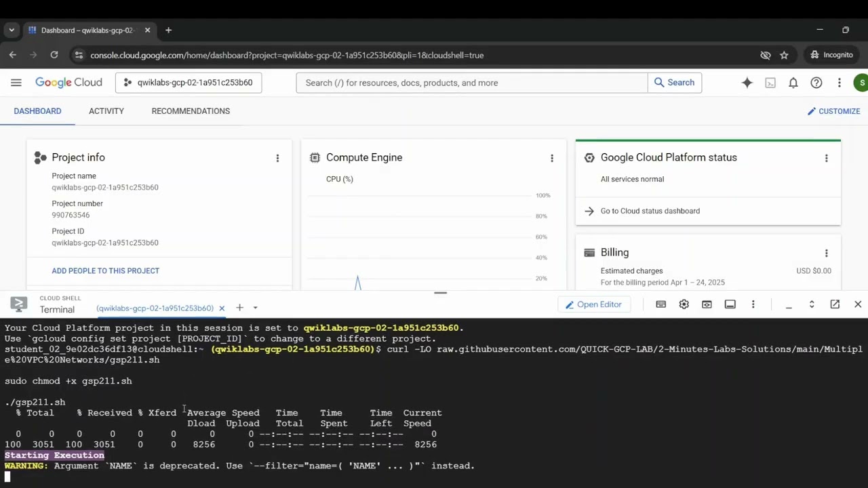Bookmark this page with the star icon

[784, 55]
